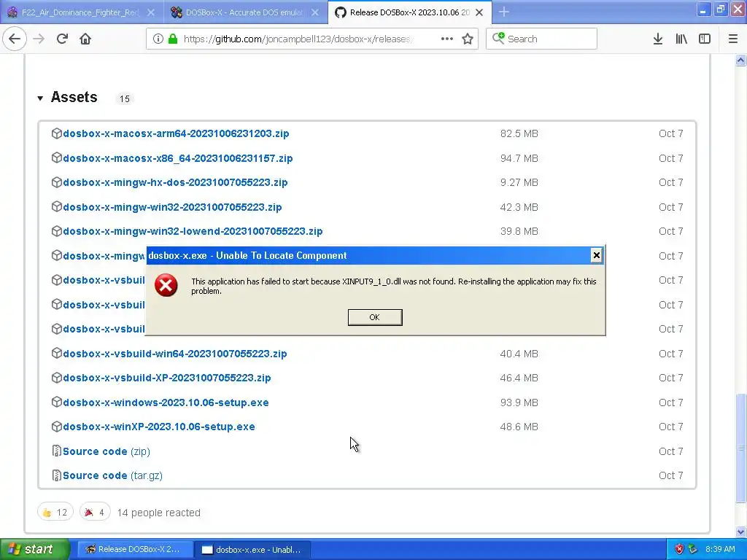
Task: Open the Windows Start menu
Action: pyautogui.click(x=35, y=550)
